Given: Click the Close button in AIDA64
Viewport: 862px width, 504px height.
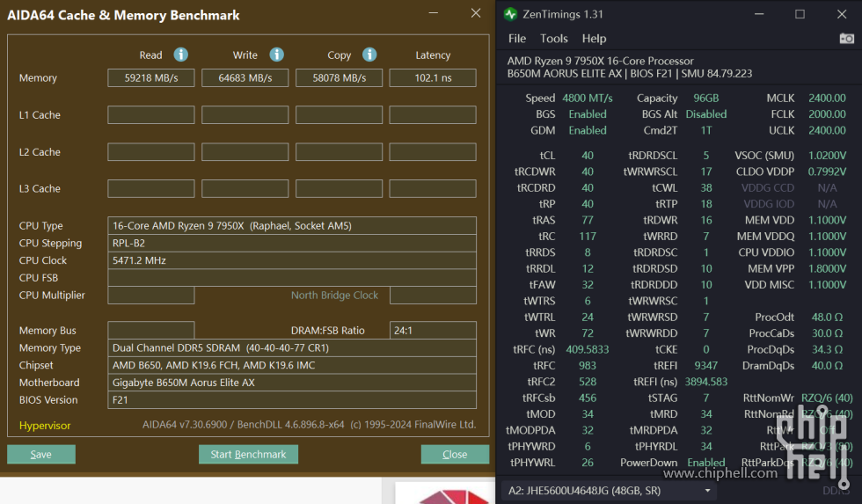Looking at the screenshot, I should (455, 454).
